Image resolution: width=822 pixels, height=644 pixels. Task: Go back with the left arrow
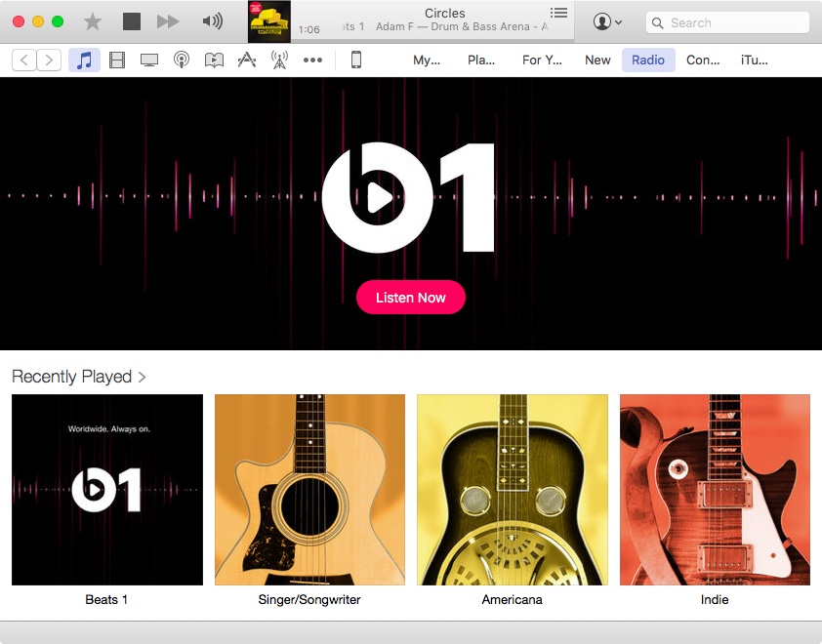(x=24, y=60)
